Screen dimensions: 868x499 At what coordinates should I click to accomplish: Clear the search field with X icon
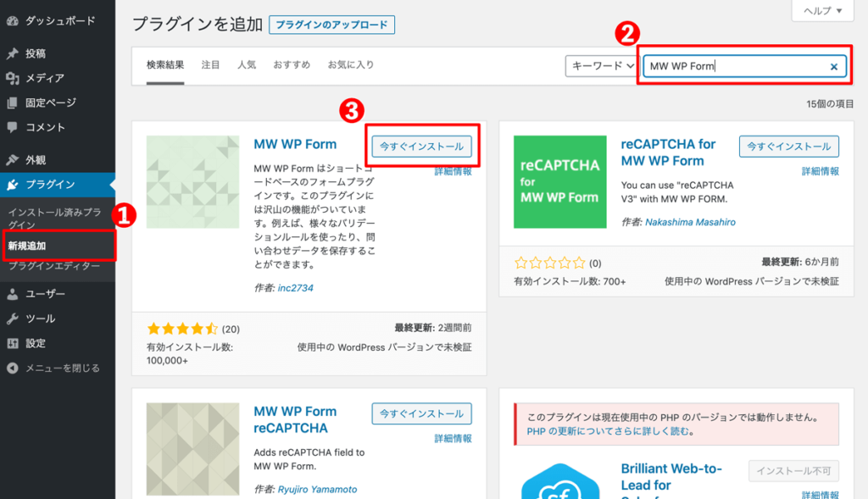[x=834, y=67]
